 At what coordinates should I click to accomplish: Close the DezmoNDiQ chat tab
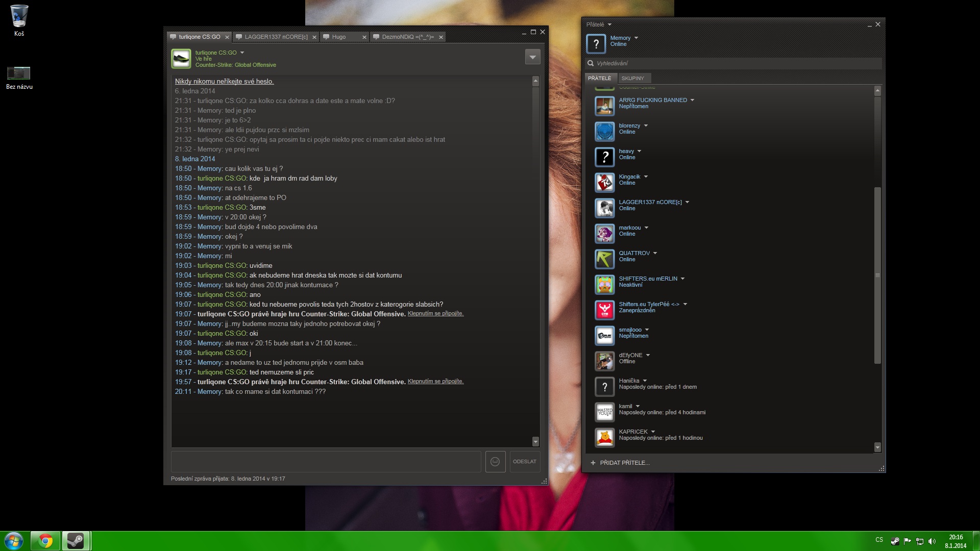point(441,37)
